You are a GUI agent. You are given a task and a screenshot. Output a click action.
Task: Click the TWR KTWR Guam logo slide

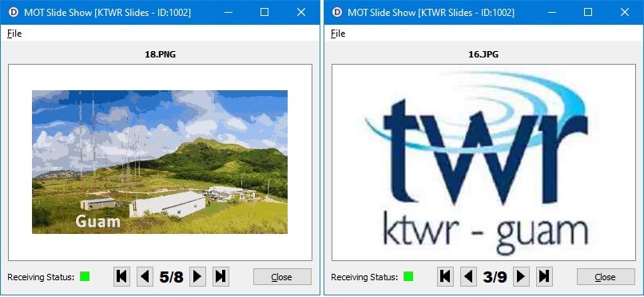(x=483, y=162)
